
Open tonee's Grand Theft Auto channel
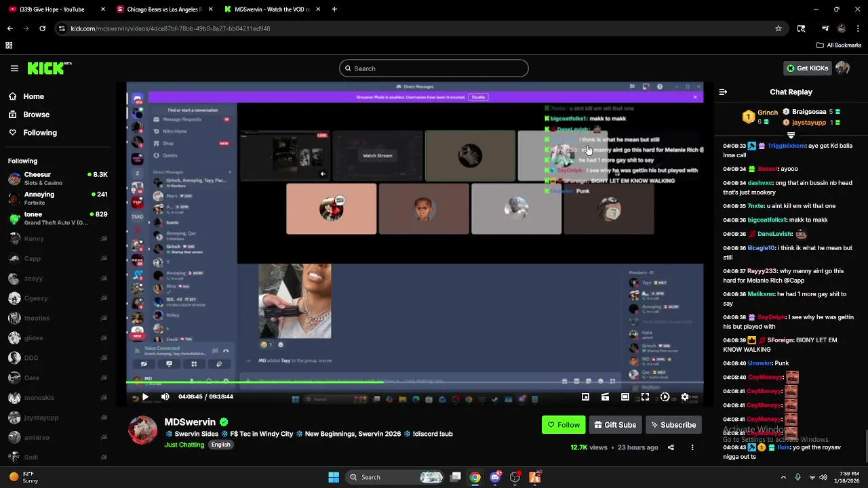pyautogui.click(x=58, y=218)
